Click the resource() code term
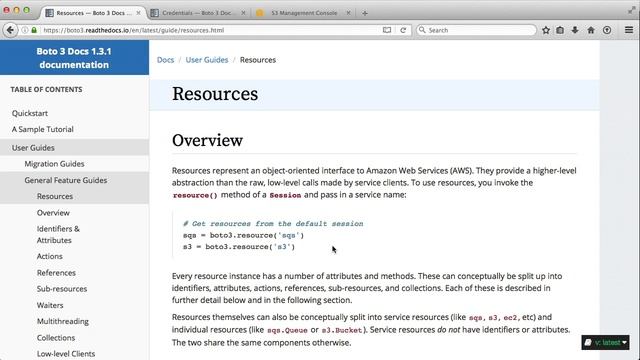Image resolution: width=640 pixels, height=360 pixels. (x=195, y=195)
